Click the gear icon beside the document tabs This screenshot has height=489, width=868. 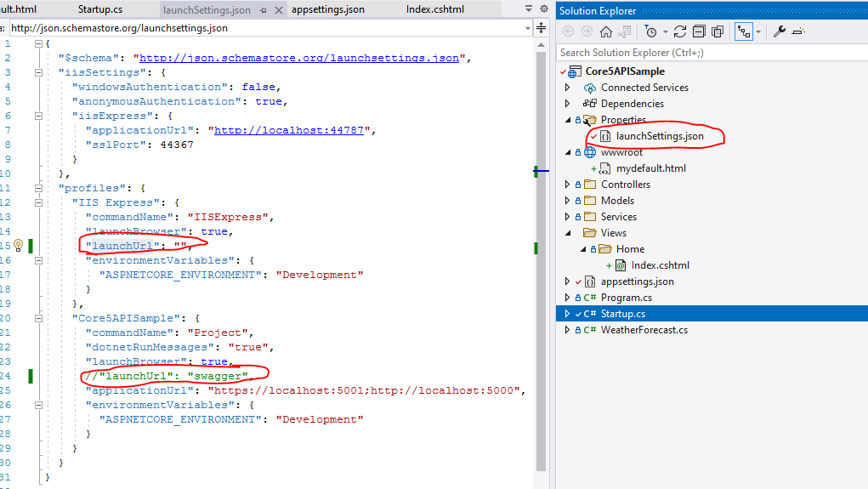[x=544, y=9]
